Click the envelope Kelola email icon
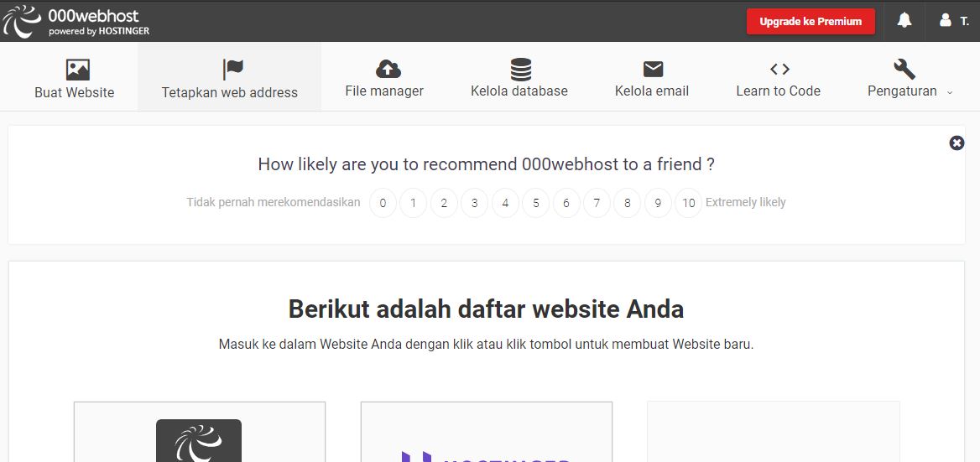The height and width of the screenshot is (462, 980). point(653,70)
